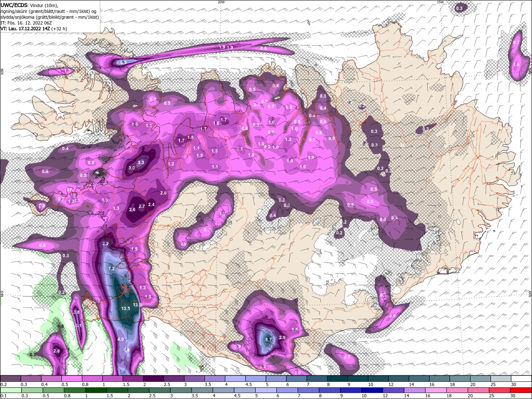
Task: Click the pink 16 swatch in lower legend row
Action: click(436, 390)
